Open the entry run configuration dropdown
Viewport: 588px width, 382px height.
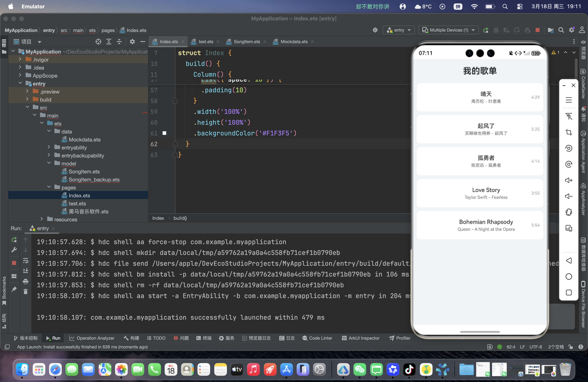tap(399, 30)
